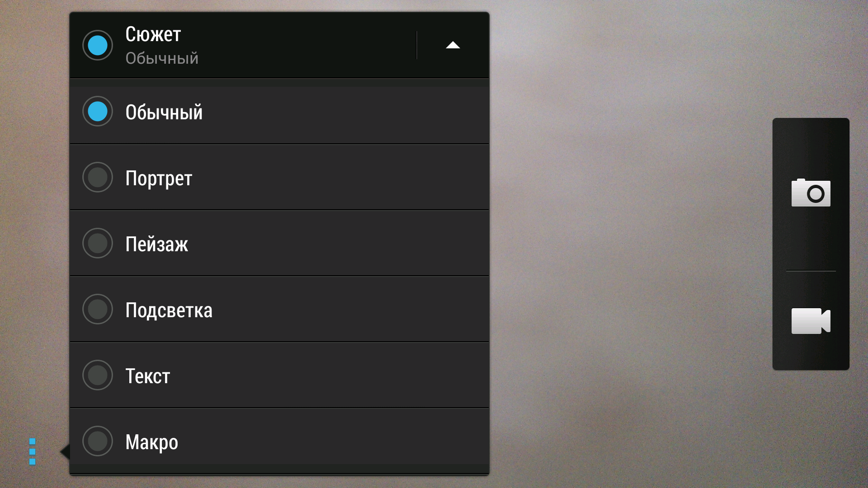
Task: Select the Портрет radio button
Action: (x=98, y=177)
